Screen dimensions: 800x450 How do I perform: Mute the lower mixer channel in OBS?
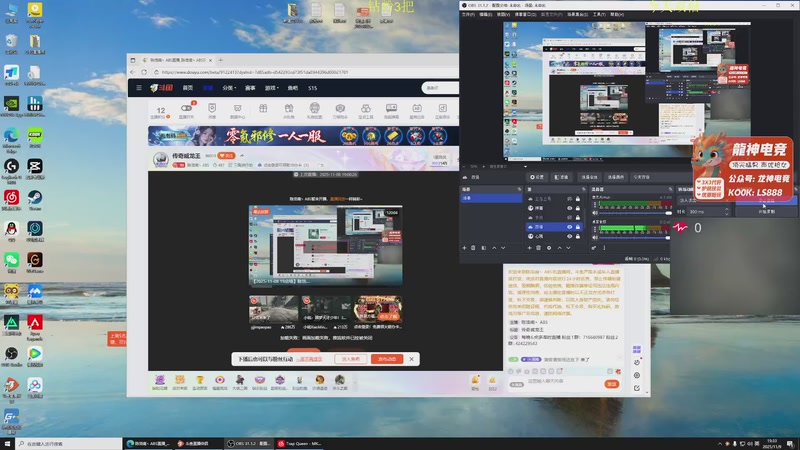(594, 237)
